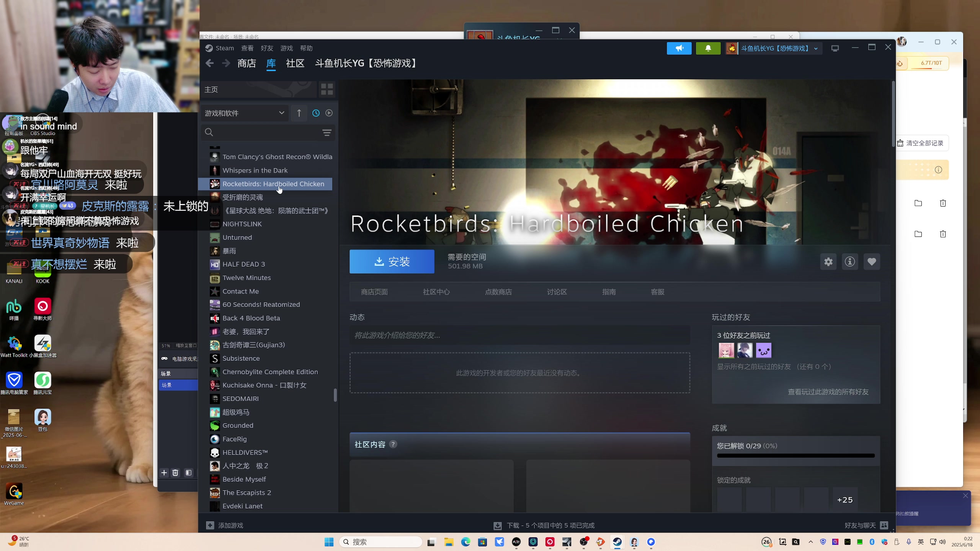This screenshot has width=980, height=551.
Task: Click the purple cat-face friend avatar
Action: pos(763,350)
